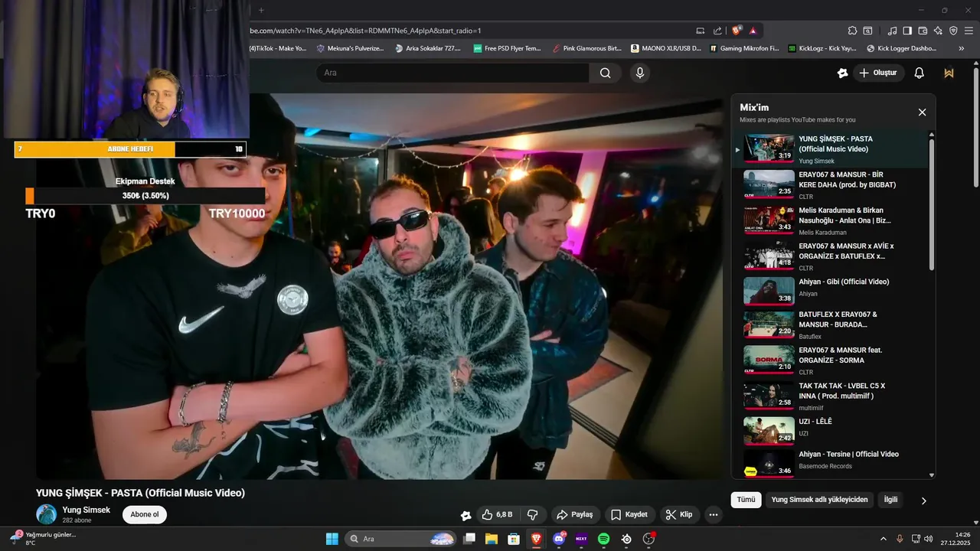Open the Brave media music note icon
The image size is (980, 551).
pos(892,31)
